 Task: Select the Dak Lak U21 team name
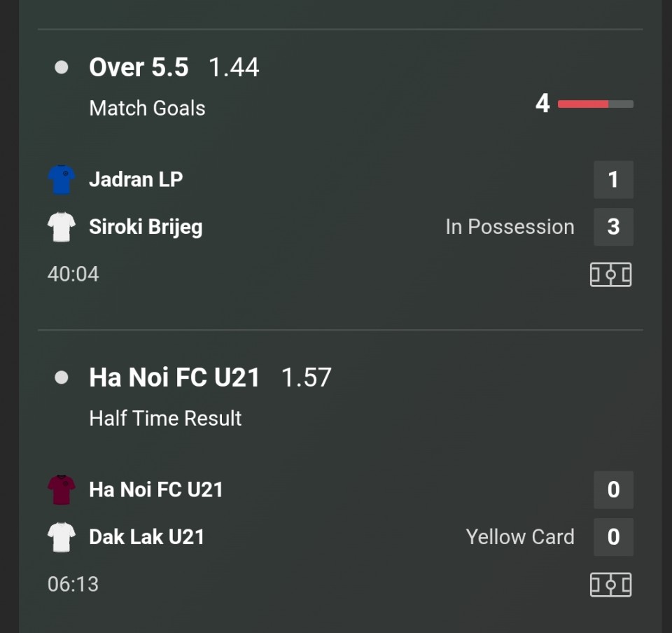[x=146, y=537]
